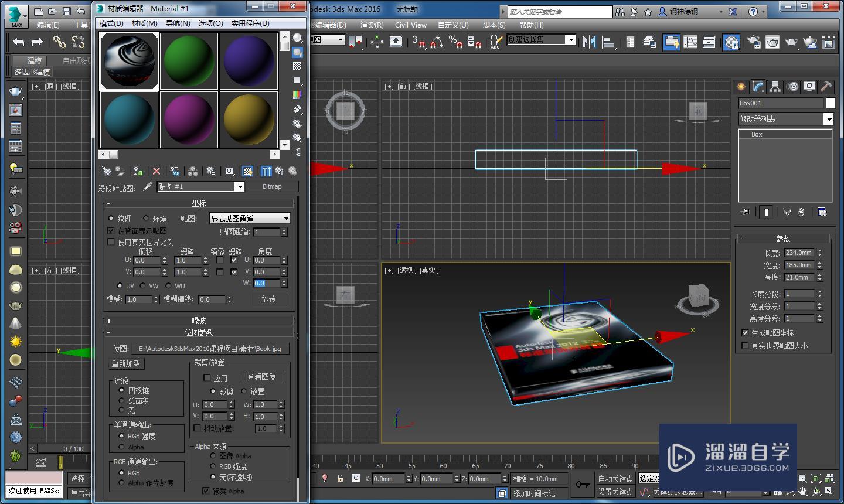Enable U mirror (镜像) checkbox
The height and width of the screenshot is (504, 844).
click(x=220, y=260)
